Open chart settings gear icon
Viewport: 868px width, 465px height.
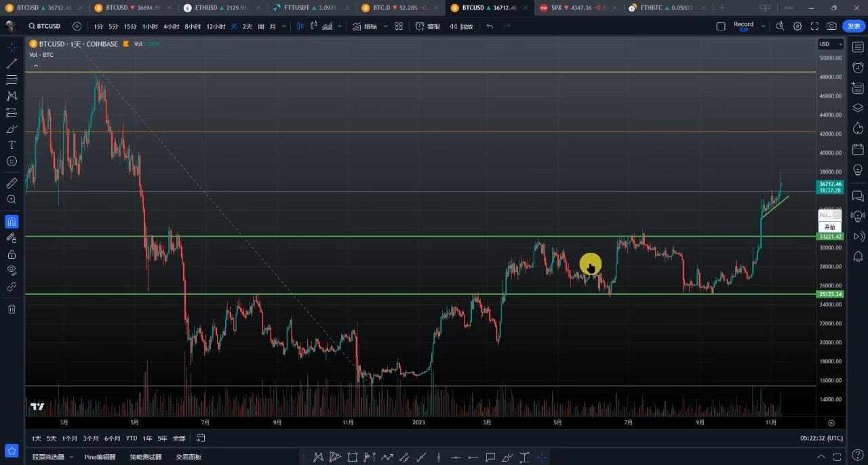click(797, 26)
